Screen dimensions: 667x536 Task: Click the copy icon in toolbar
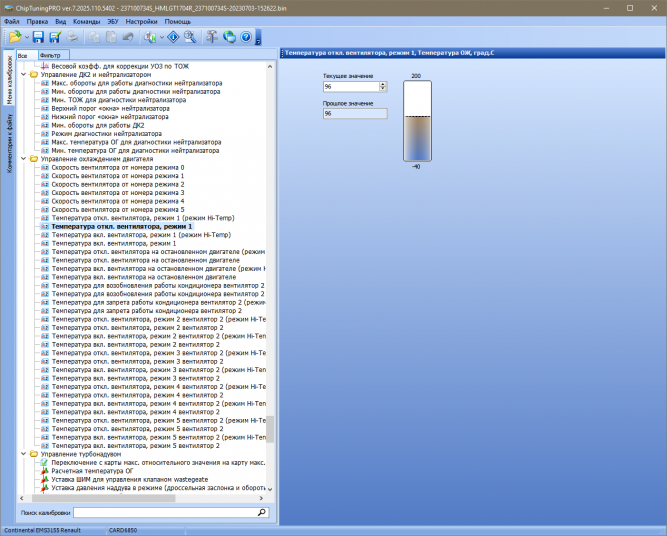pyautogui.click(x=94, y=37)
